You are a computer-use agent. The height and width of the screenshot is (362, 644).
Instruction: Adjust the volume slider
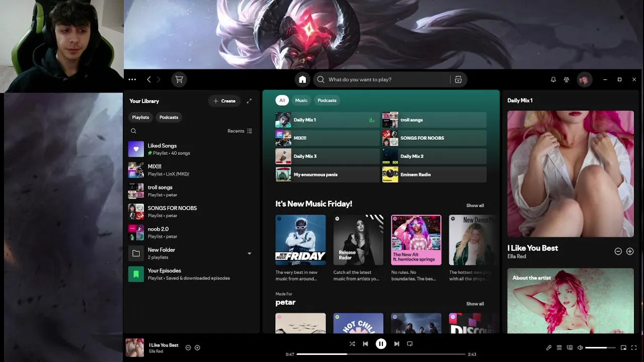[x=600, y=347]
